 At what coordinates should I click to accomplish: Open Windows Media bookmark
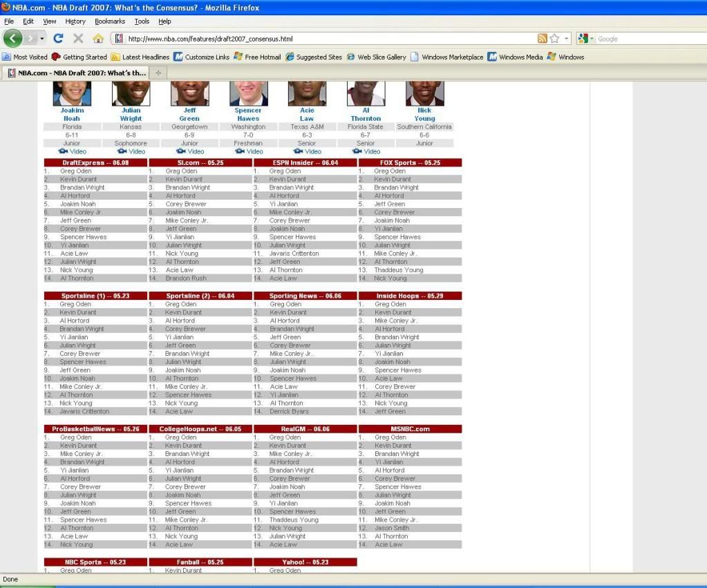point(516,57)
